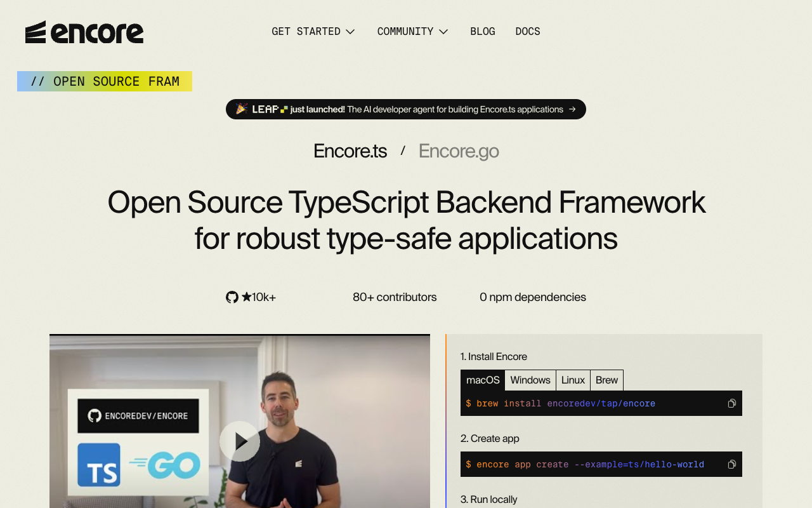Select the macOS install tab

pyautogui.click(x=483, y=380)
